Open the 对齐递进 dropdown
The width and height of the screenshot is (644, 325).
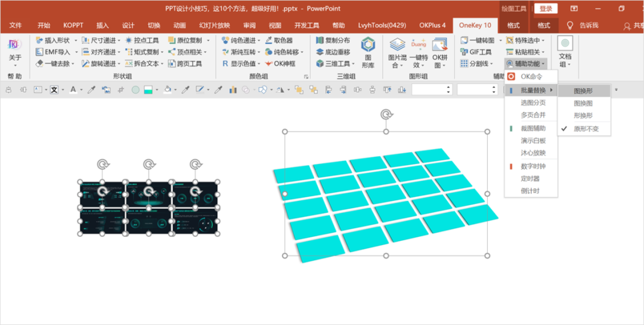pos(119,52)
